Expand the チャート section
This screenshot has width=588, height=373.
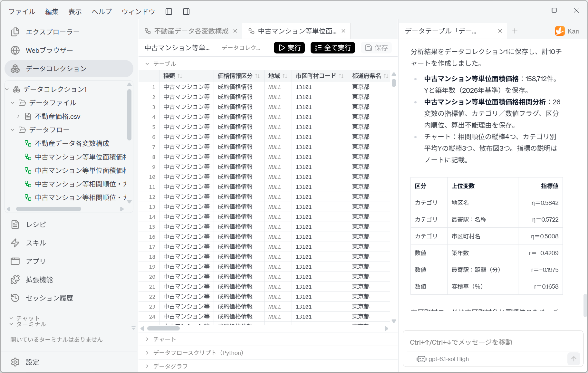click(x=147, y=339)
